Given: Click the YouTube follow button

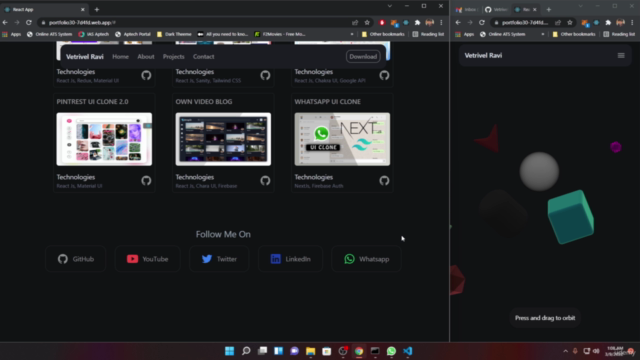Looking at the screenshot, I should 147,259.
